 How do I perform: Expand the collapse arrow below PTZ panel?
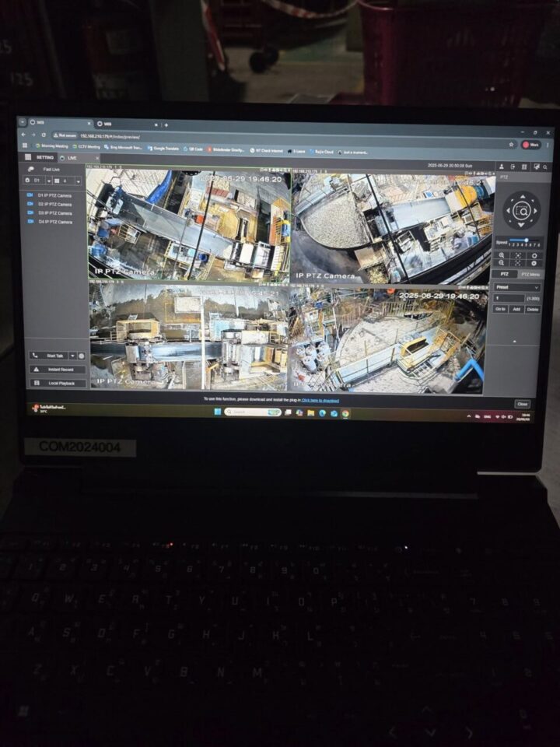tap(513, 341)
